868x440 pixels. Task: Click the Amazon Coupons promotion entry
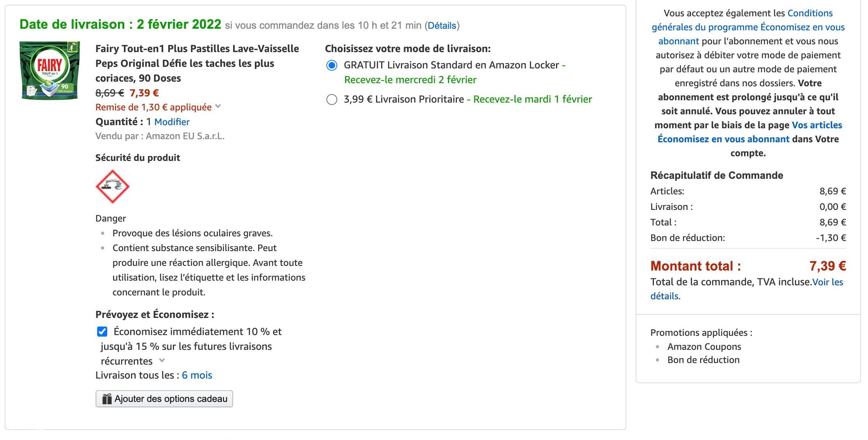pos(704,347)
